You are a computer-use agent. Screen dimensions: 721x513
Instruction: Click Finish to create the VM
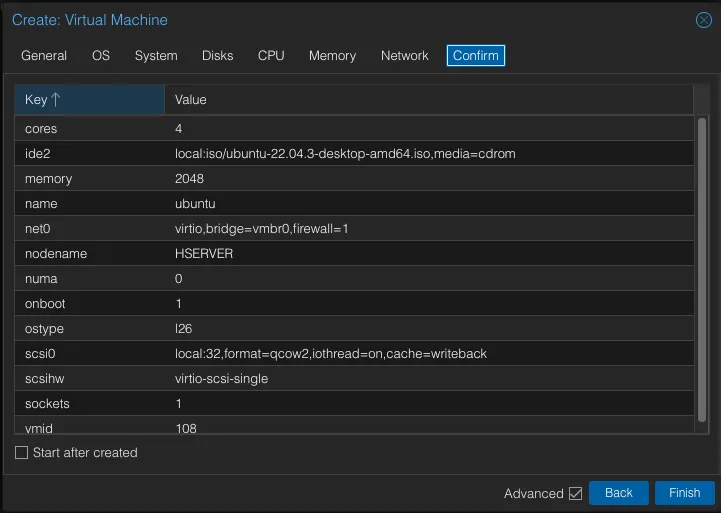684,493
